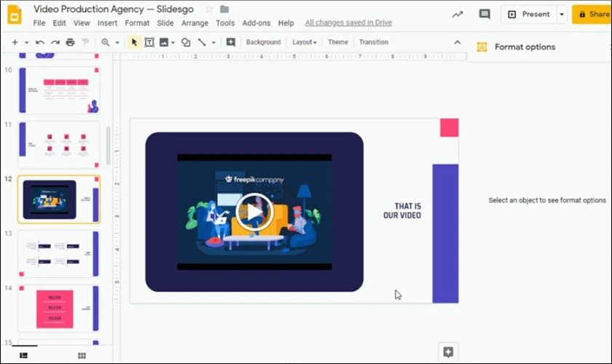
Task: Expand the image insert dropdown arrow
Action: (173, 42)
